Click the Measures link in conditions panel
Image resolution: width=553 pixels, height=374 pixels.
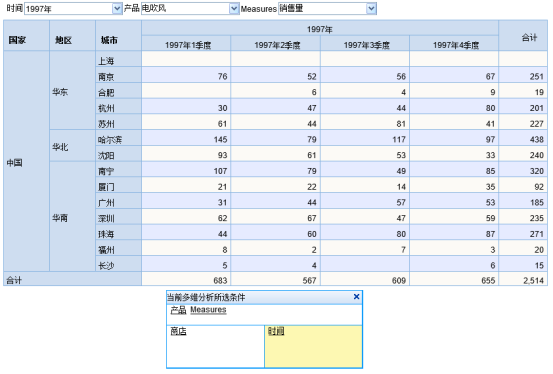point(208,310)
